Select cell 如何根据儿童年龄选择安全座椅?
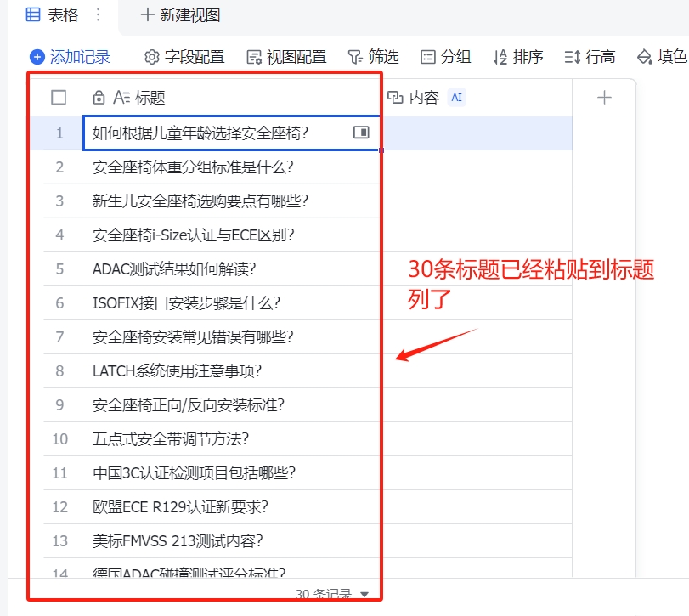Image resolution: width=689 pixels, height=616 pixels. [x=231, y=133]
